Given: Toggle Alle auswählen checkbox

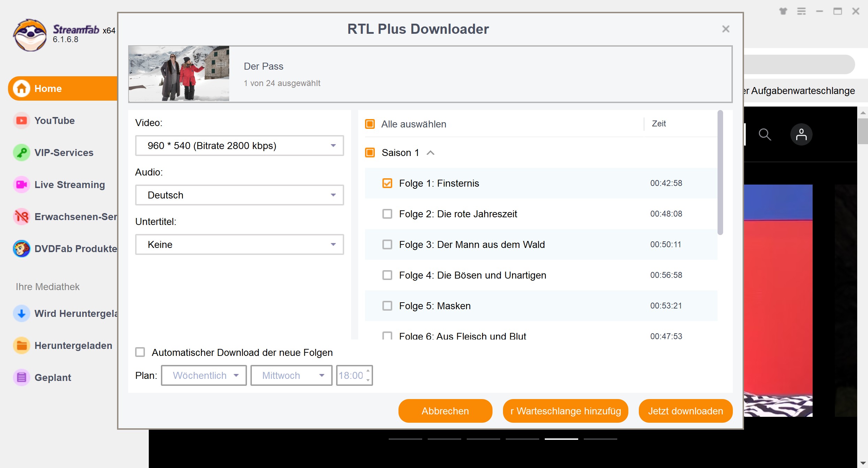Looking at the screenshot, I should click(x=370, y=124).
